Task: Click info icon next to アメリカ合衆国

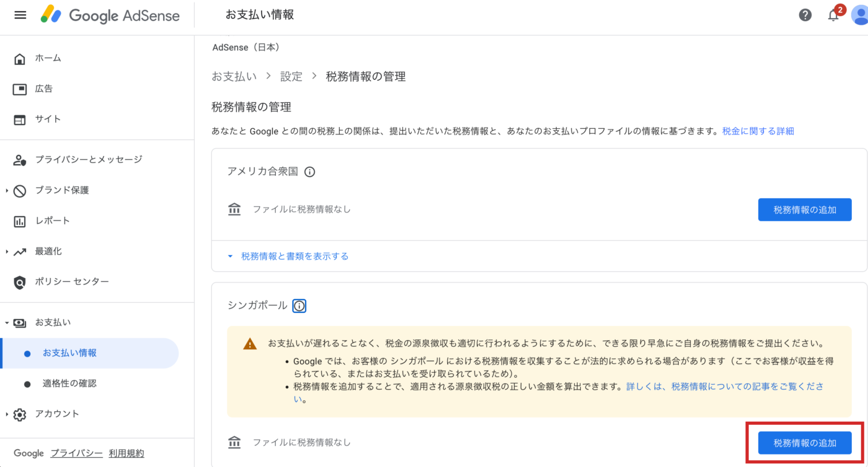Action: coord(310,172)
